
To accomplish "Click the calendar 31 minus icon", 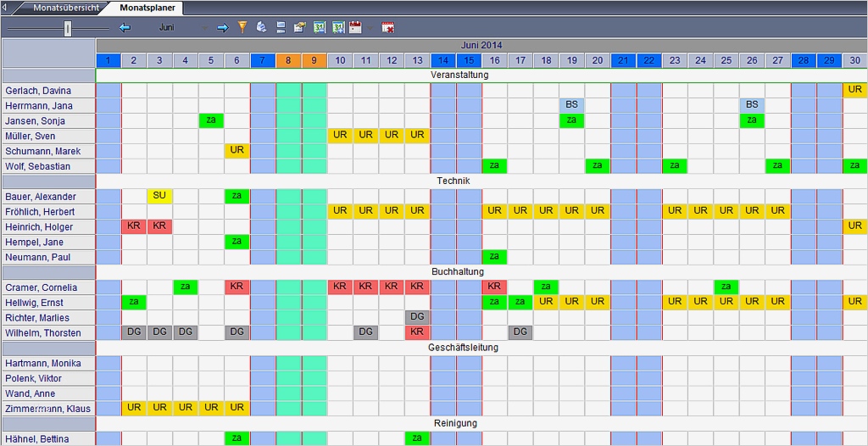I will 319,27.
